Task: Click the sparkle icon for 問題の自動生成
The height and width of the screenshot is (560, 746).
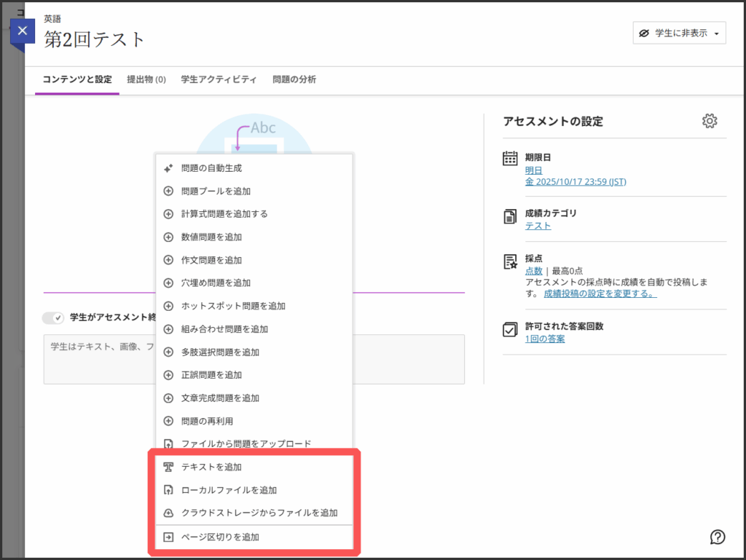Action: [x=168, y=168]
